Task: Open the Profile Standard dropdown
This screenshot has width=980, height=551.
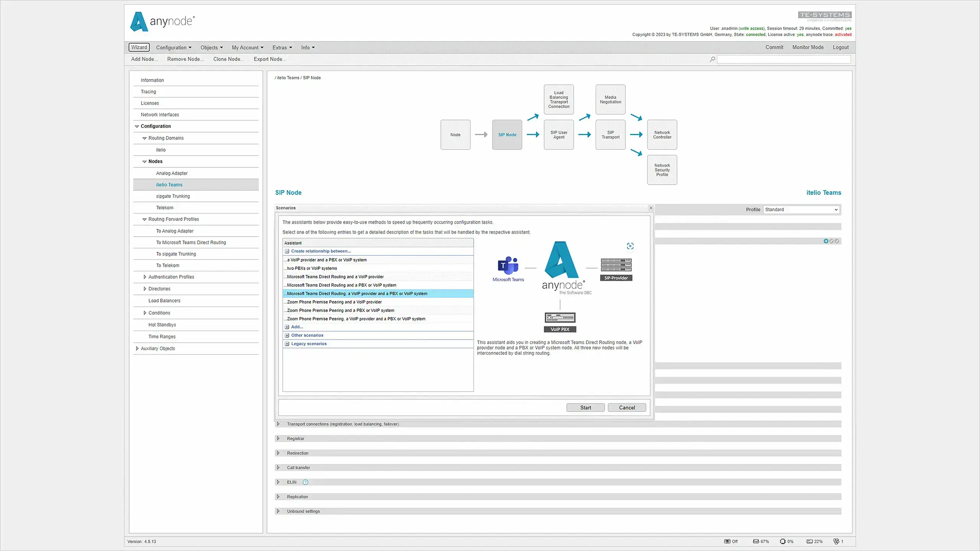Action: coord(801,210)
